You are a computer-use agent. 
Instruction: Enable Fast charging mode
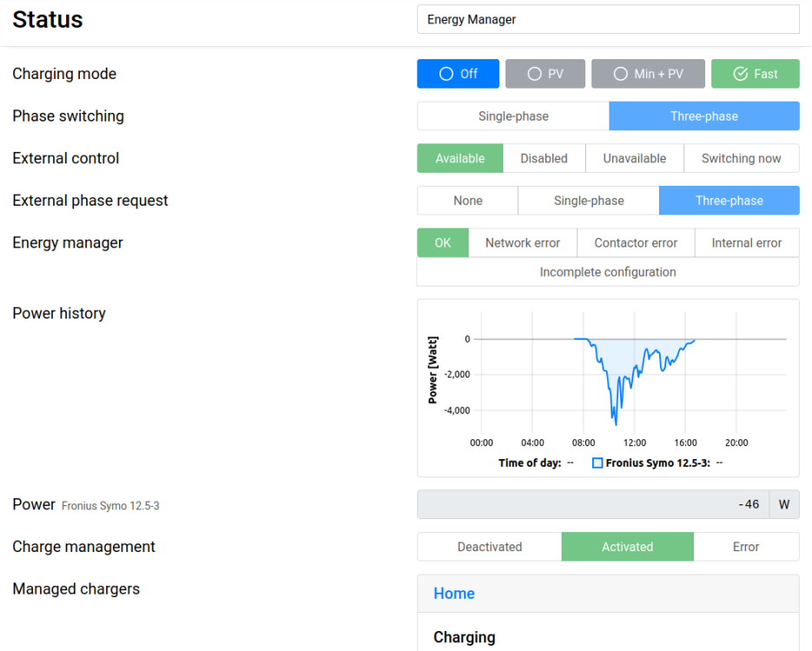[x=755, y=74]
